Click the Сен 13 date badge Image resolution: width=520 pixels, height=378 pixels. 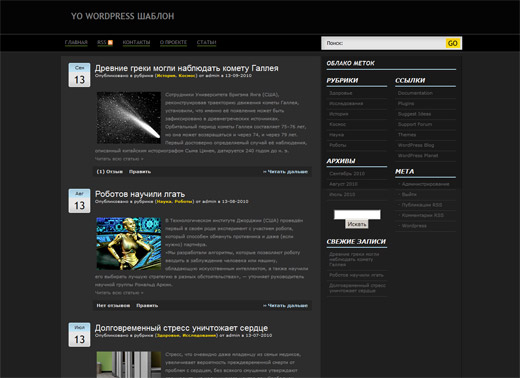coord(79,75)
